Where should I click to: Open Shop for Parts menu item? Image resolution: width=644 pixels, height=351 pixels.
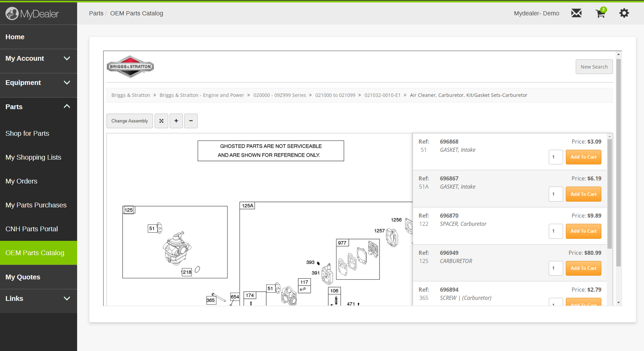(x=27, y=133)
